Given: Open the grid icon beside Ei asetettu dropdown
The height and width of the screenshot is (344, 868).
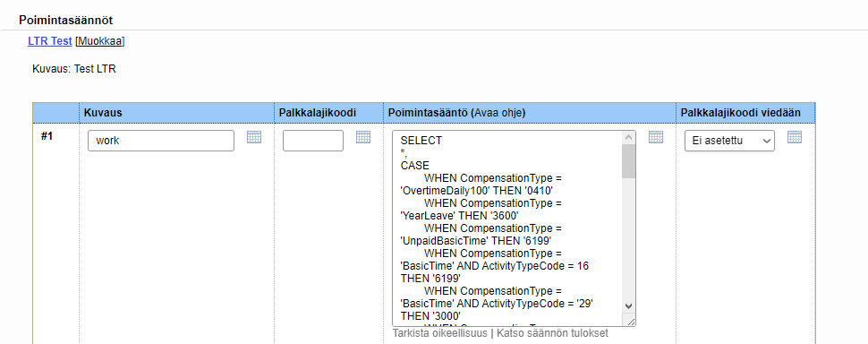Looking at the screenshot, I should [795, 137].
